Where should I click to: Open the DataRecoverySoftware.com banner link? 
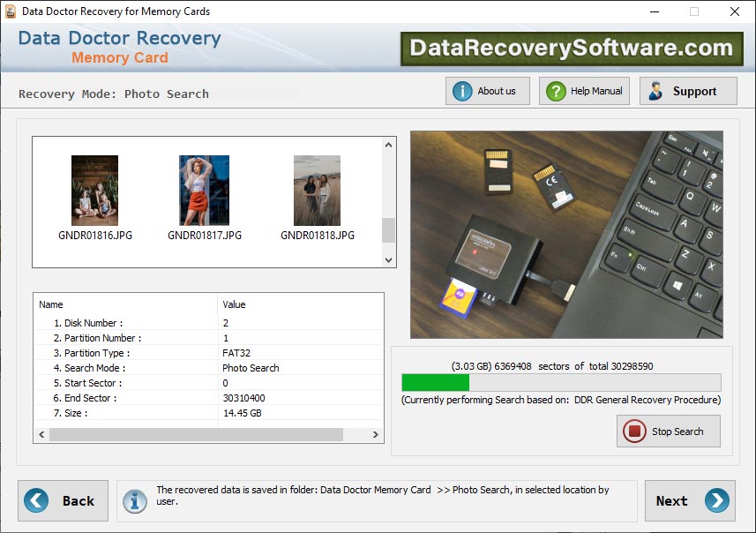(573, 48)
